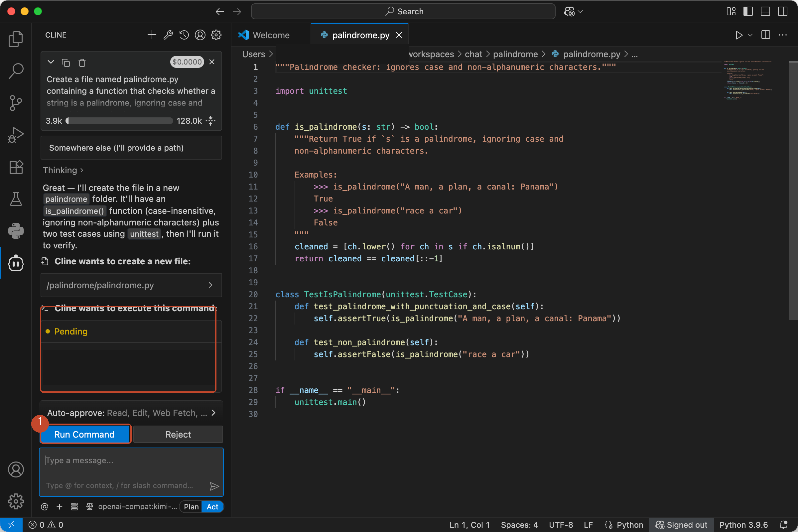The width and height of the screenshot is (798, 532).
Task: Click chat breadcrumb segment
Action: pos(473,54)
